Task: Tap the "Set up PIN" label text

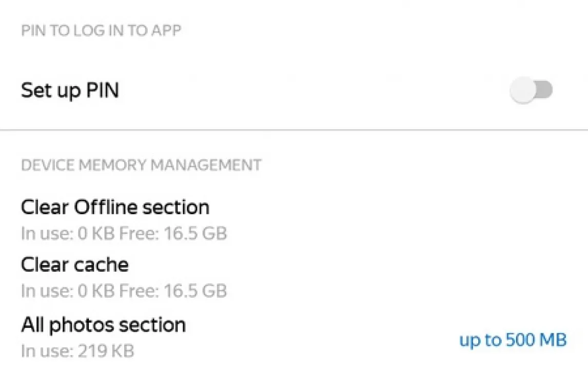Action: pyautogui.click(x=70, y=91)
